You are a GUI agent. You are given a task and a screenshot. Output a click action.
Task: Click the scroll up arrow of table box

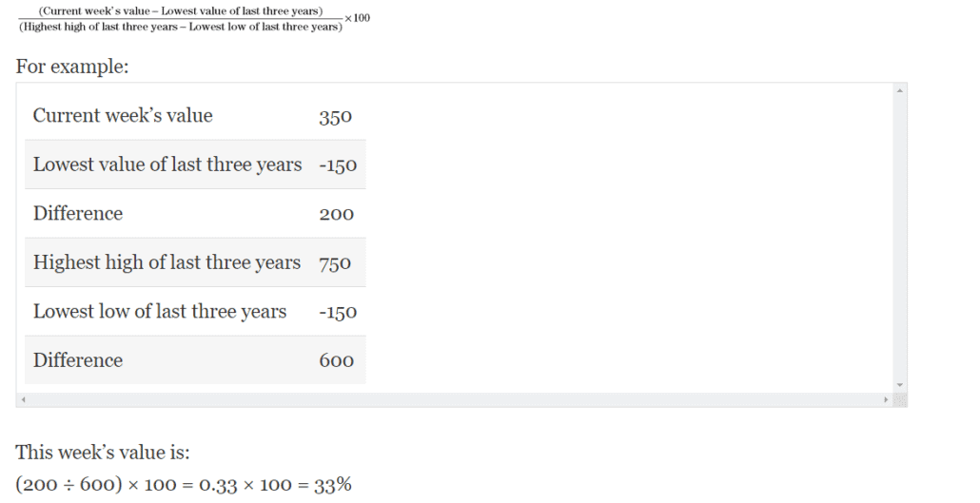tap(900, 90)
